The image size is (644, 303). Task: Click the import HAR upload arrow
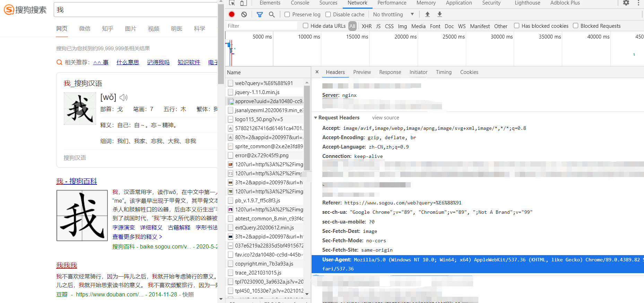[427, 14]
